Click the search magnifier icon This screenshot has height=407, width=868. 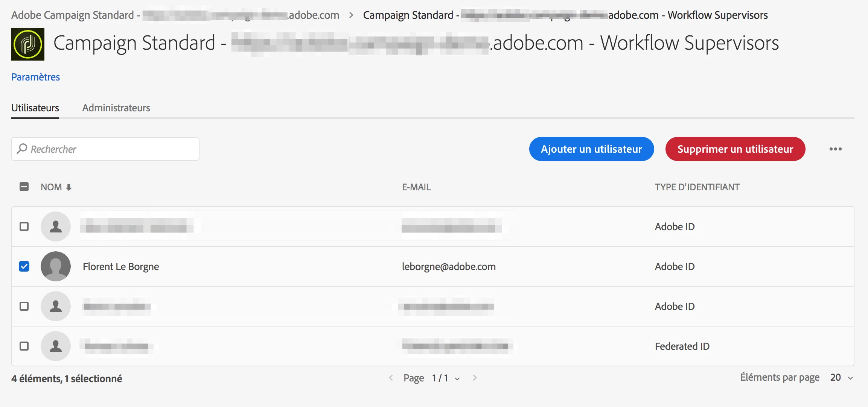point(22,149)
